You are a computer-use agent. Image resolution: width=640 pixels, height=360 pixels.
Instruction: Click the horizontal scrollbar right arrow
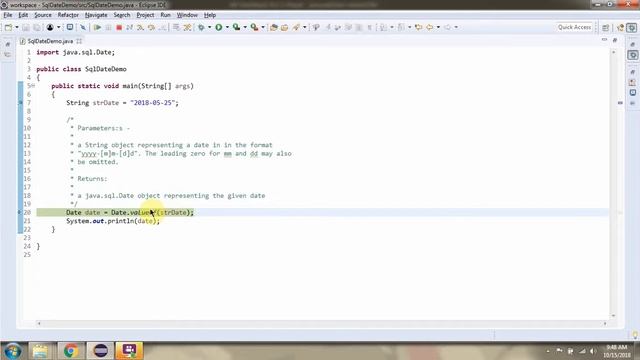[605, 323]
